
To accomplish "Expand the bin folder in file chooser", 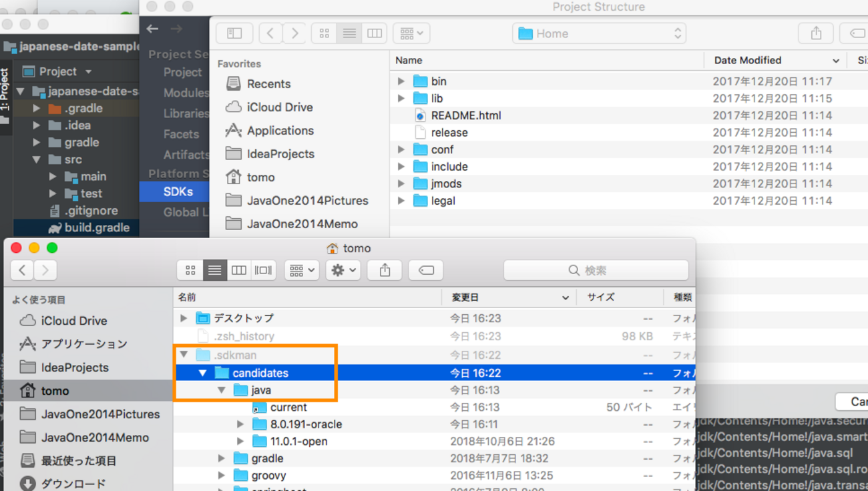I will pyautogui.click(x=401, y=81).
